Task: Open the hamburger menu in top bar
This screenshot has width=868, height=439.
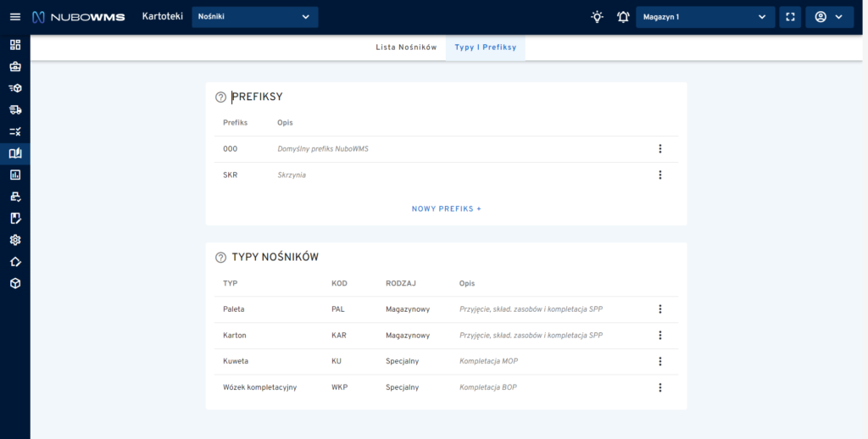Action: 14,17
